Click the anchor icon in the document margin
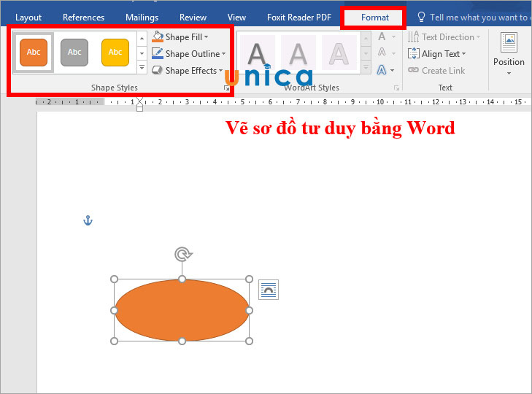 click(x=88, y=220)
